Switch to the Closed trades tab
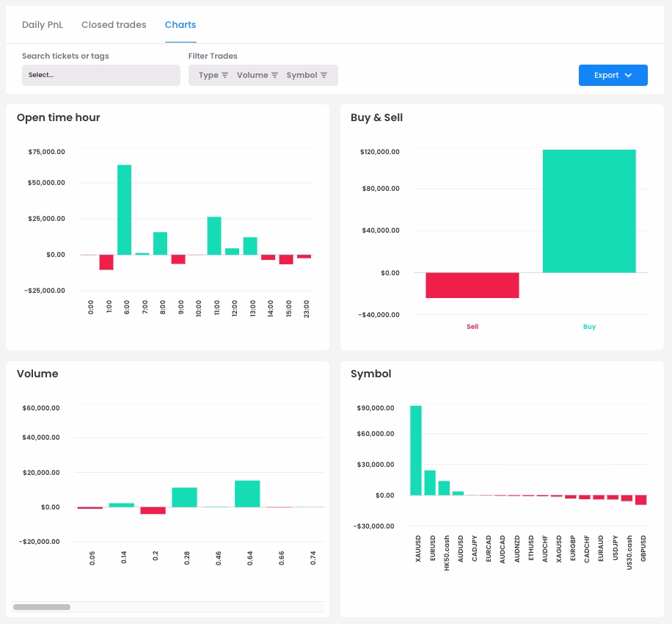Image resolution: width=672 pixels, height=624 pixels. pyautogui.click(x=114, y=25)
